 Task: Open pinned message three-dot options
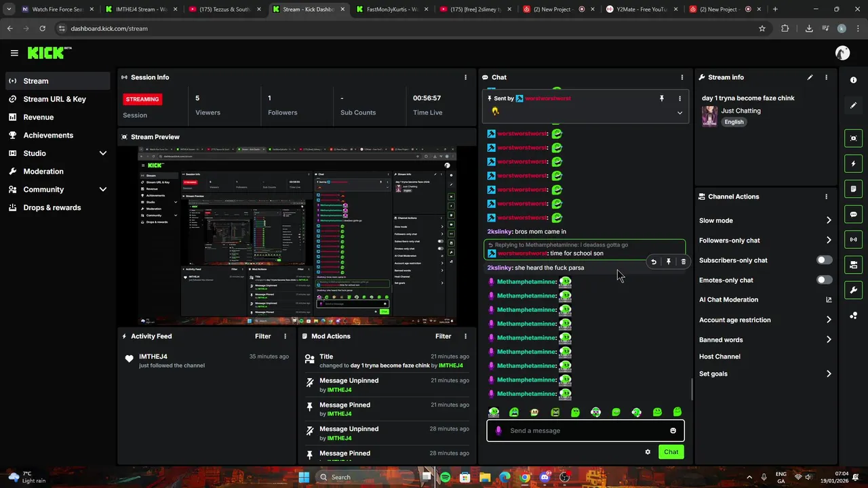pos(679,98)
